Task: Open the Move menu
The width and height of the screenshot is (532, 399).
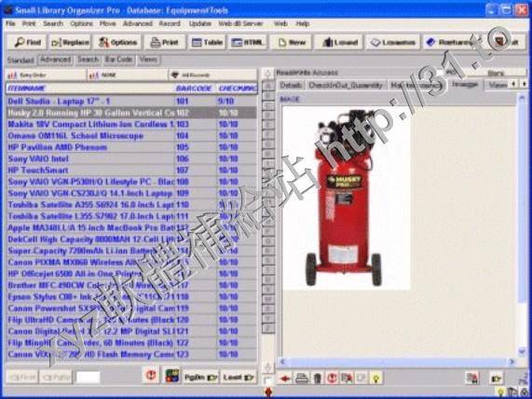Action: click(107, 23)
